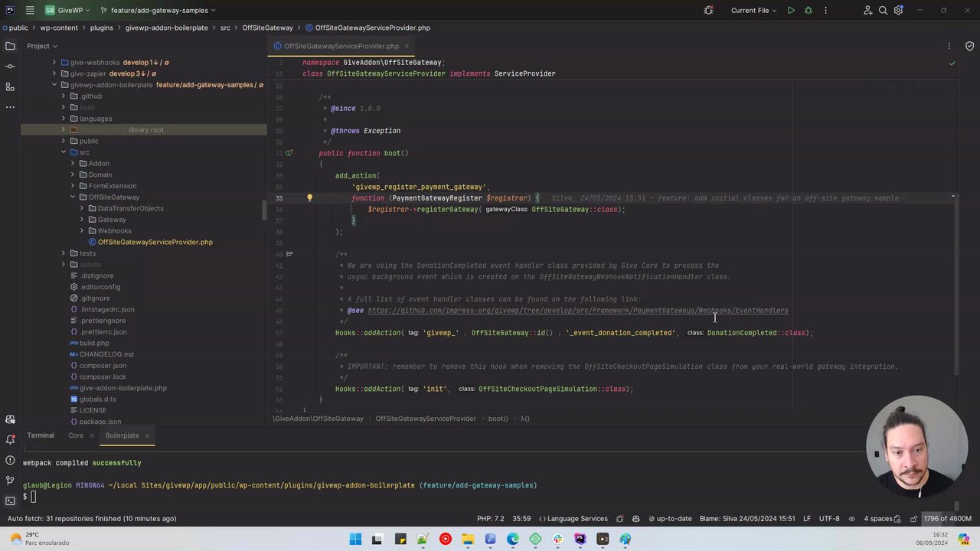This screenshot has height=551, width=980.
Task: Open the Project view dropdown
Action: [x=42, y=46]
